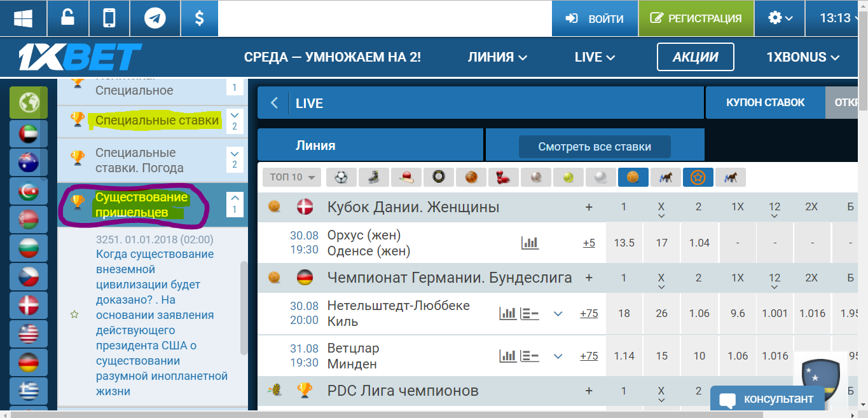Open statistics chart for Нетельштедт-Люббеке match
Viewport: 868px width, 418px height.
pyautogui.click(x=508, y=313)
